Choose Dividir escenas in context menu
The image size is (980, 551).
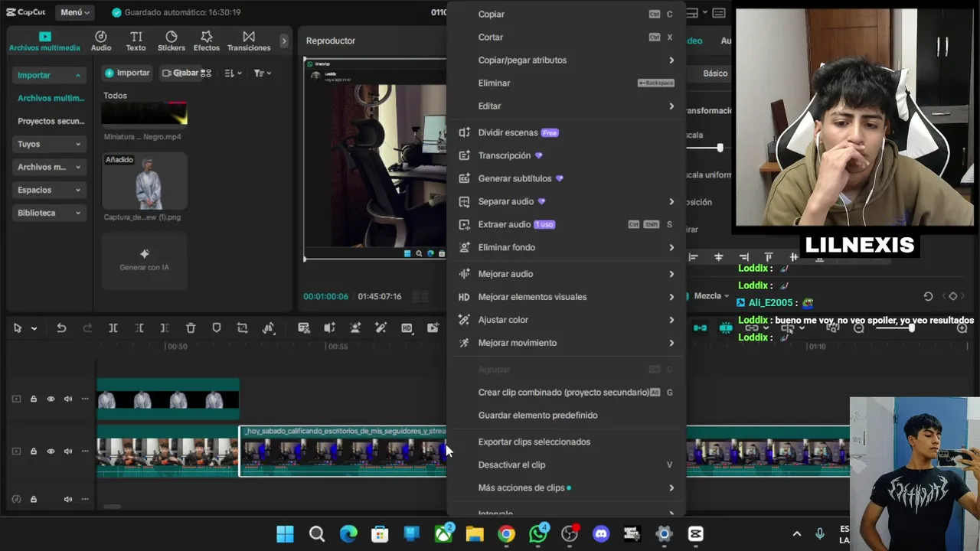[567, 132]
